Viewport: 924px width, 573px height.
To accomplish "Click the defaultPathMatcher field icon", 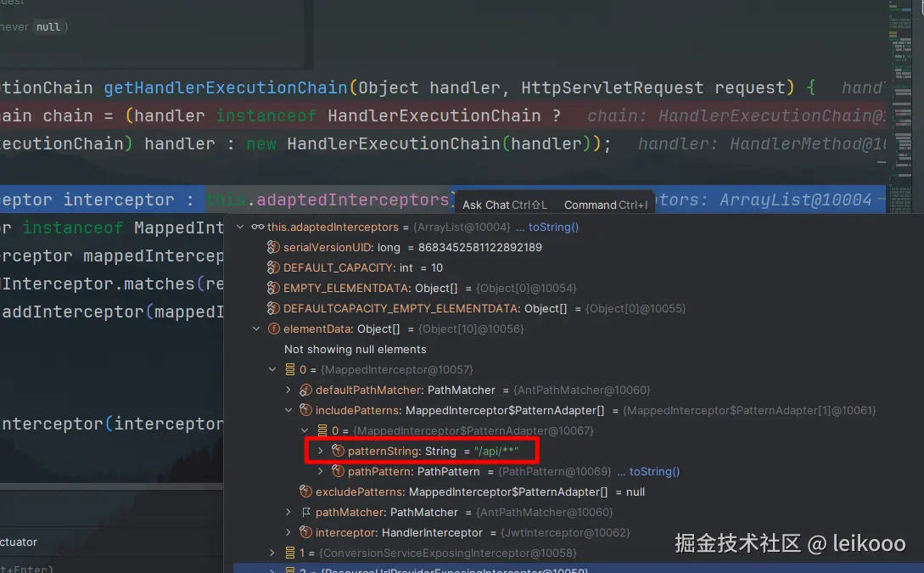I will click(305, 390).
